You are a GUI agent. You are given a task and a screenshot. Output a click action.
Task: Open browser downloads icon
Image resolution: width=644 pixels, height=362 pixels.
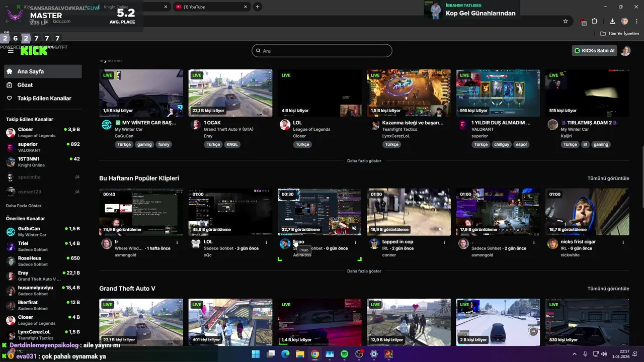(612, 21)
